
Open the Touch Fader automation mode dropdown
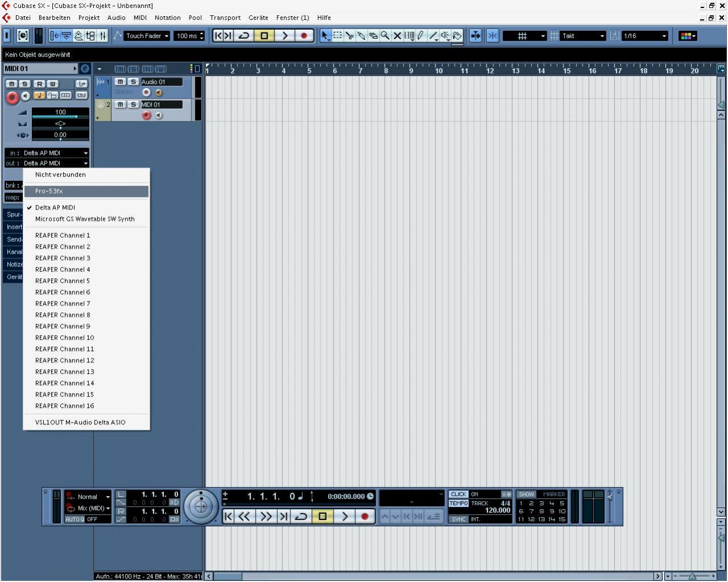coord(147,36)
